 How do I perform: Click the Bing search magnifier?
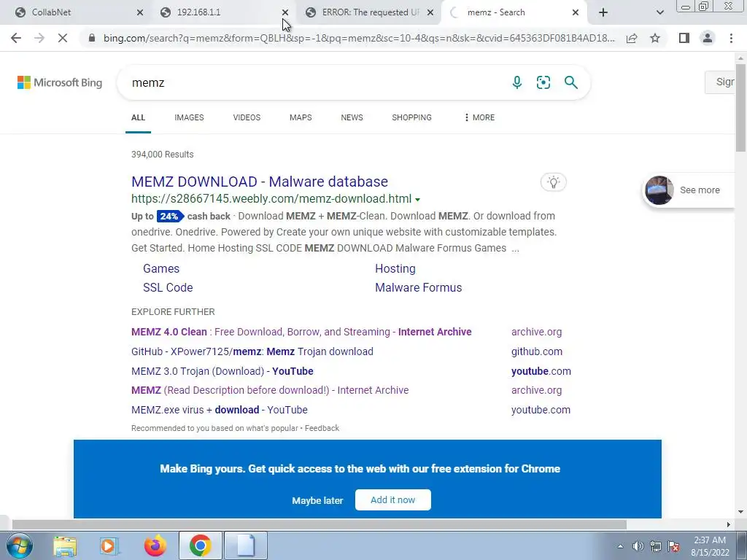[570, 82]
